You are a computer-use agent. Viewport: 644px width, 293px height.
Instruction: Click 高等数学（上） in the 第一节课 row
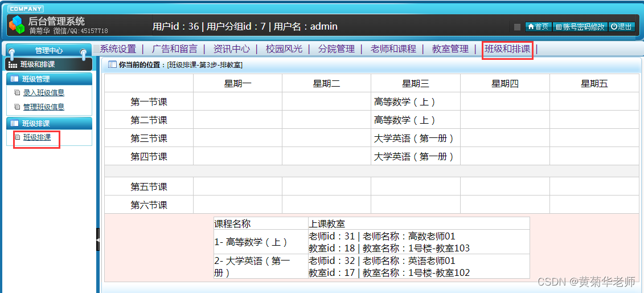(x=404, y=101)
